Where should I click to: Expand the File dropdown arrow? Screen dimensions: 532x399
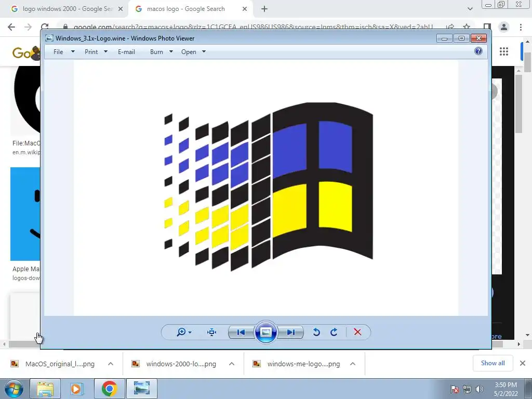pos(73,52)
